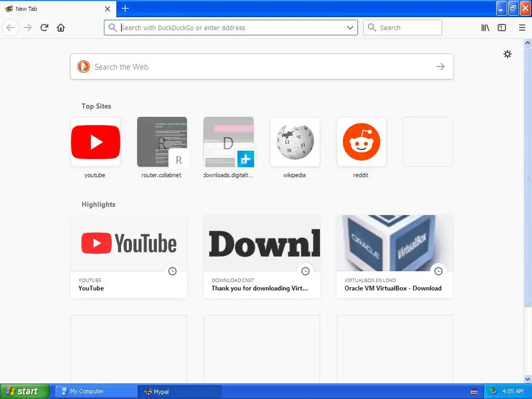532x399 pixels.
Task: Click the 'wikipedia' label under tile
Action: [295, 175]
